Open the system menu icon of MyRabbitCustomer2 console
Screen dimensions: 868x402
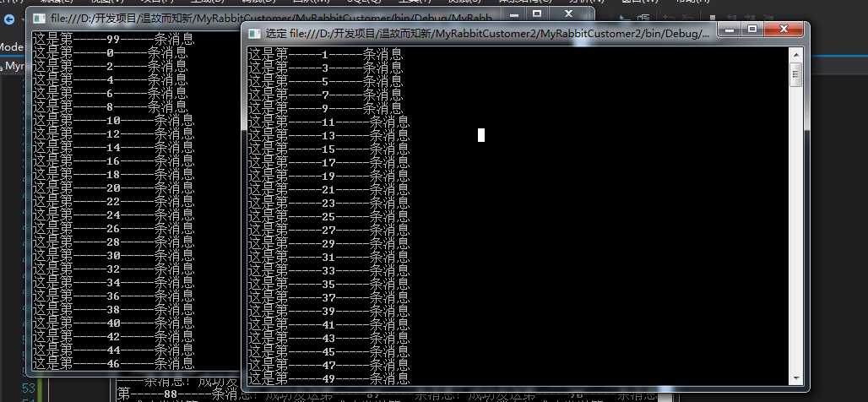coord(255,34)
